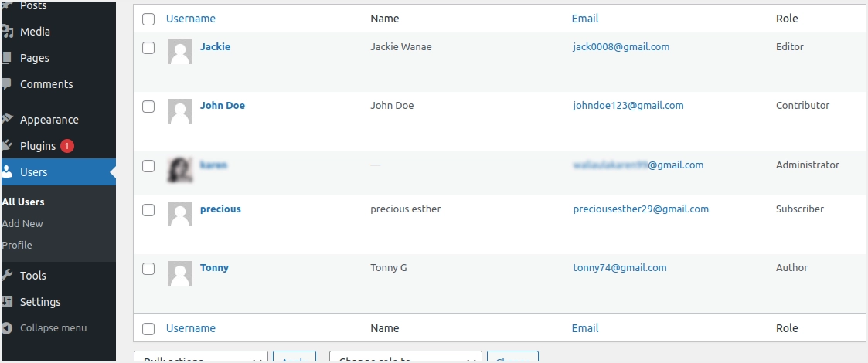This screenshot has width=868, height=363.
Task: Select the checkbox for user Tonny
Action: pos(148,268)
